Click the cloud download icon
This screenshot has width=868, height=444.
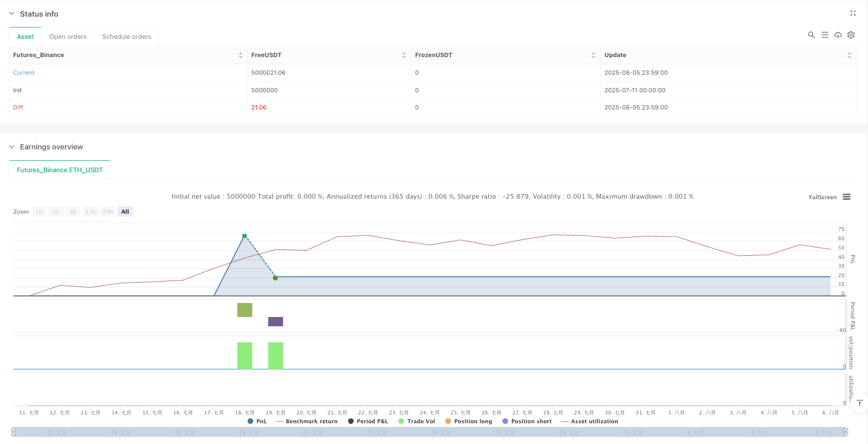click(x=838, y=35)
